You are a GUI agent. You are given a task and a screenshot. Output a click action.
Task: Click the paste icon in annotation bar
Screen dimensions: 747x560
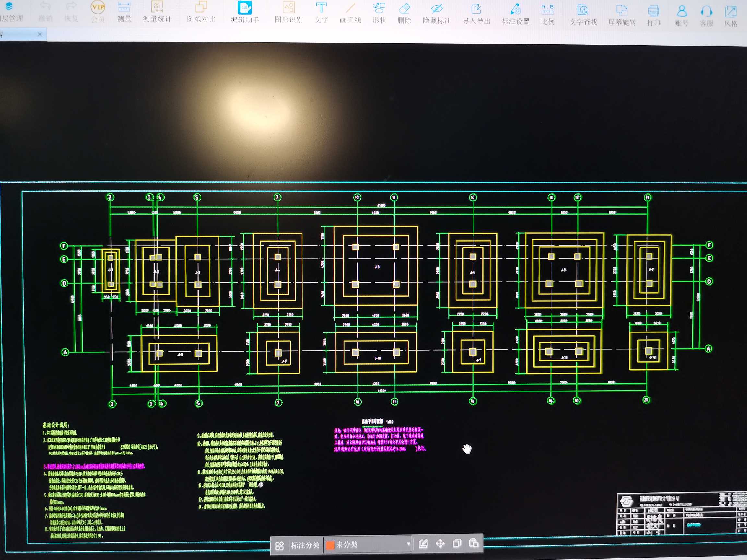tap(474, 542)
